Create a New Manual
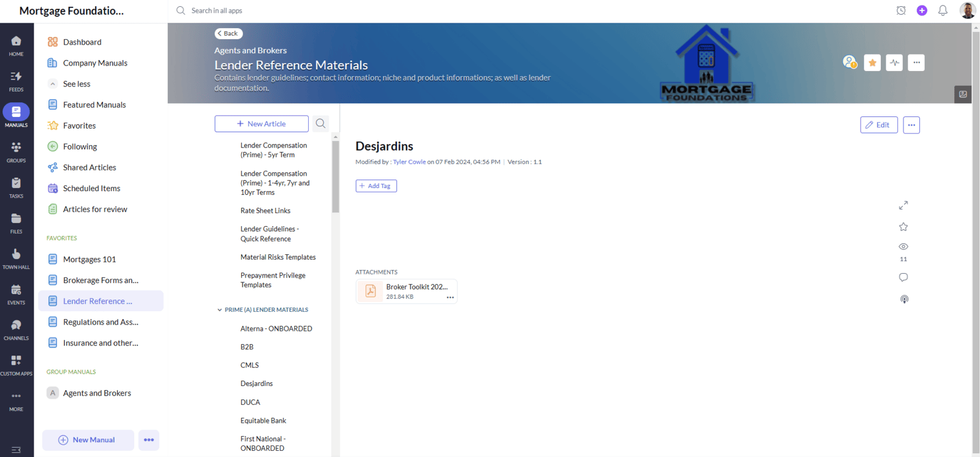The height and width of the screenshot is (457, 980). 88,440
